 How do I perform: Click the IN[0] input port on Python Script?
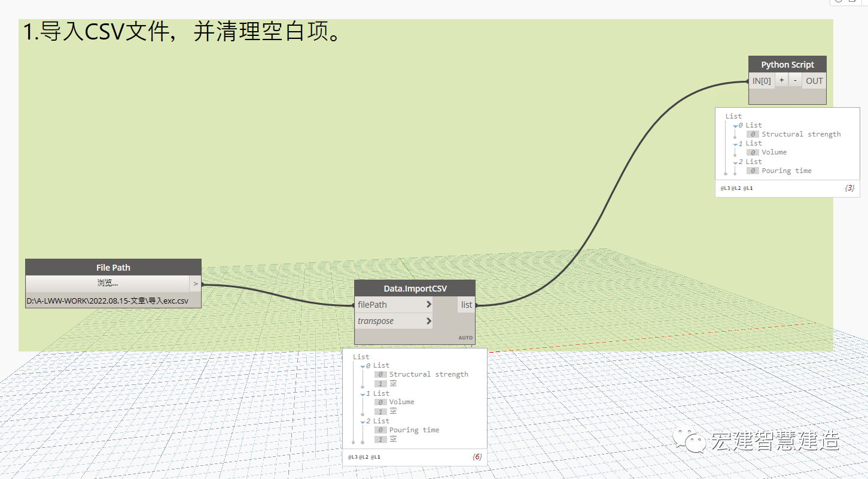click(762, 81)
